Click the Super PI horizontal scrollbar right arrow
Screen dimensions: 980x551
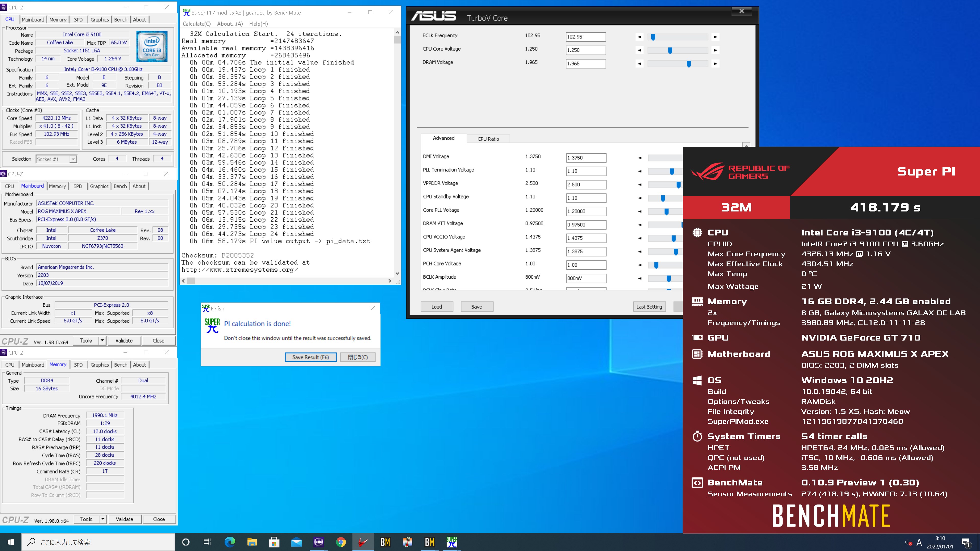click(x=389, y=281)
